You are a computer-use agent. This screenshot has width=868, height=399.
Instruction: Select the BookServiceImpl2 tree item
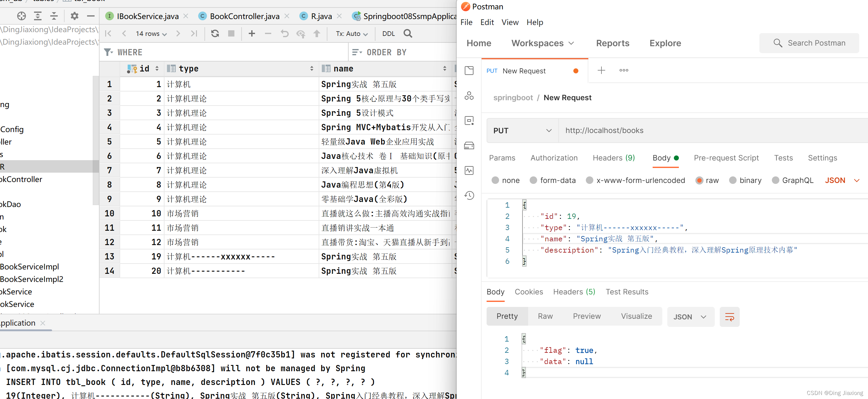coord(32,279)
